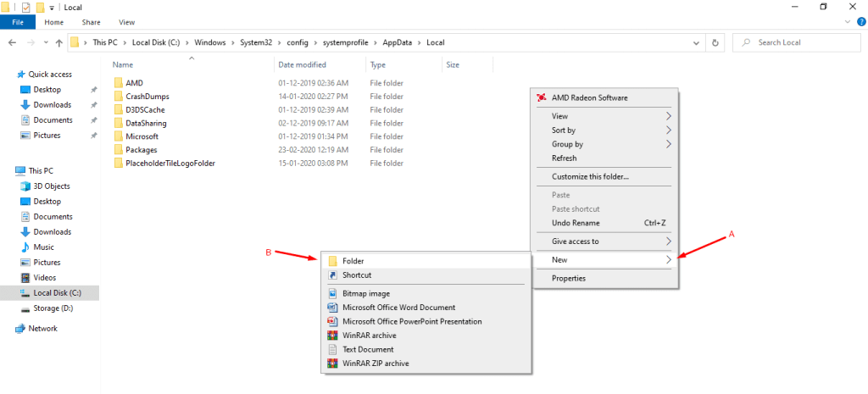Open the File ribbon tab
The width and height of the screenshot is (868, 394).
(18, 22)
